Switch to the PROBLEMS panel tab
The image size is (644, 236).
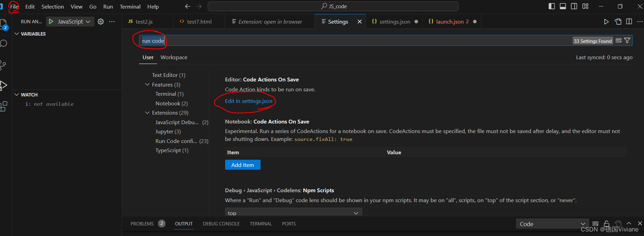coord(142,224)
